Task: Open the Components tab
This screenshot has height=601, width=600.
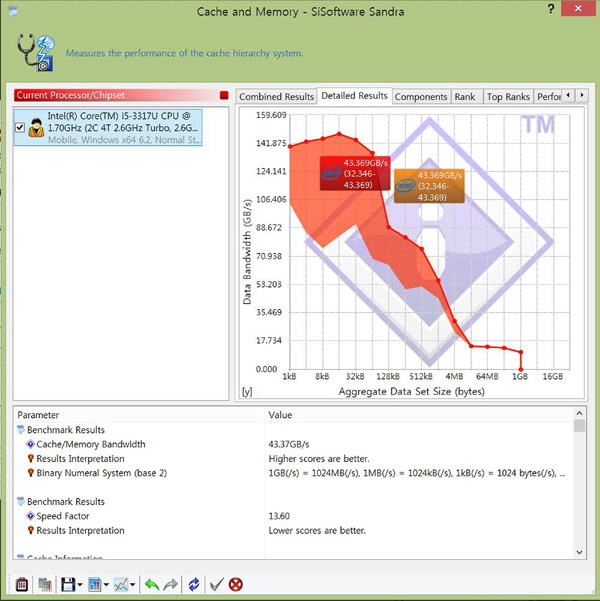Action: (421, 97)
